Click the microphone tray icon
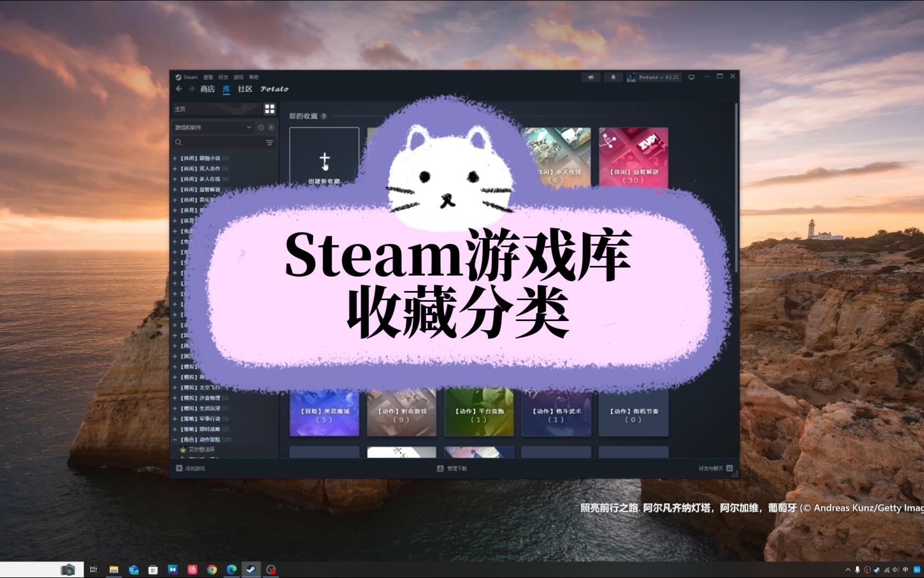Image resolution: width=924 pixels, height=578 pixels. pyautogui.click(x=858, y=570)
